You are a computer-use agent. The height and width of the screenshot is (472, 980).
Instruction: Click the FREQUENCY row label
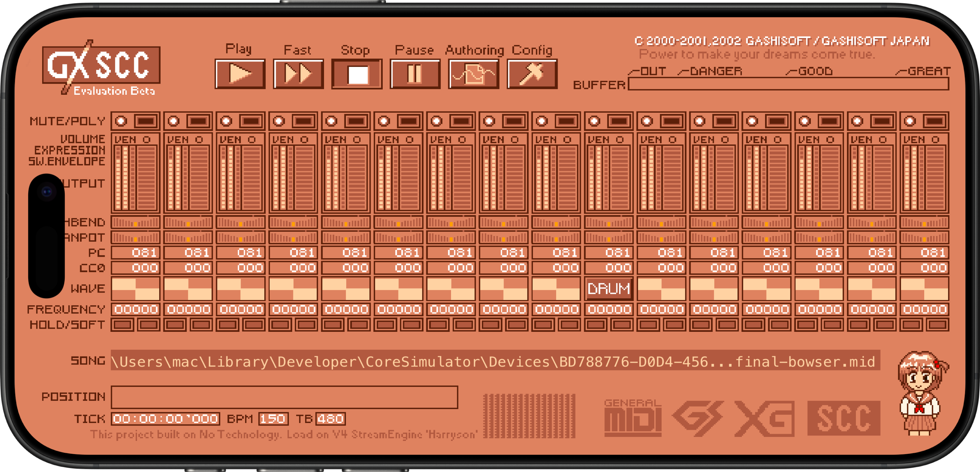66,309
